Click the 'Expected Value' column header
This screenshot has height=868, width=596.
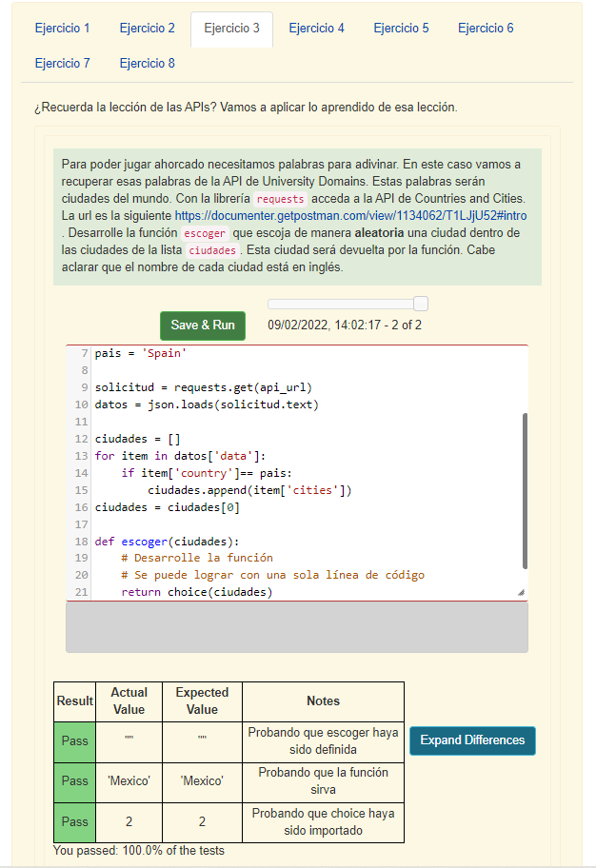click(202, 701)
